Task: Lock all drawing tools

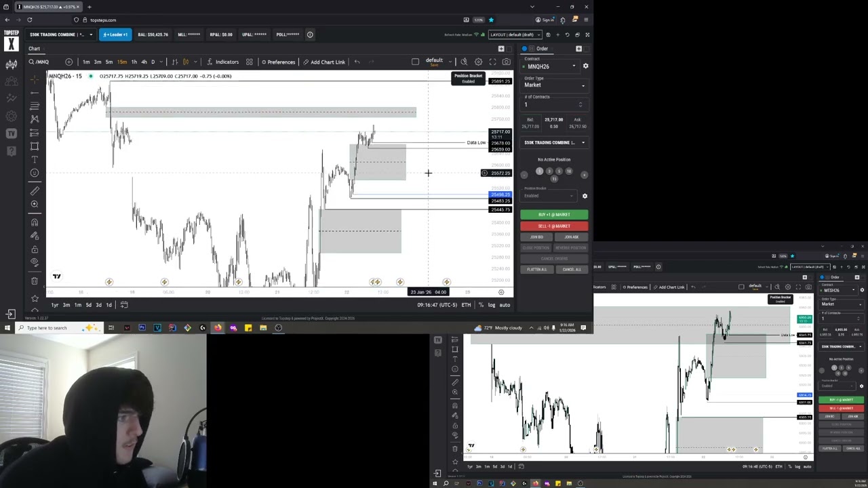Action: 35,249
